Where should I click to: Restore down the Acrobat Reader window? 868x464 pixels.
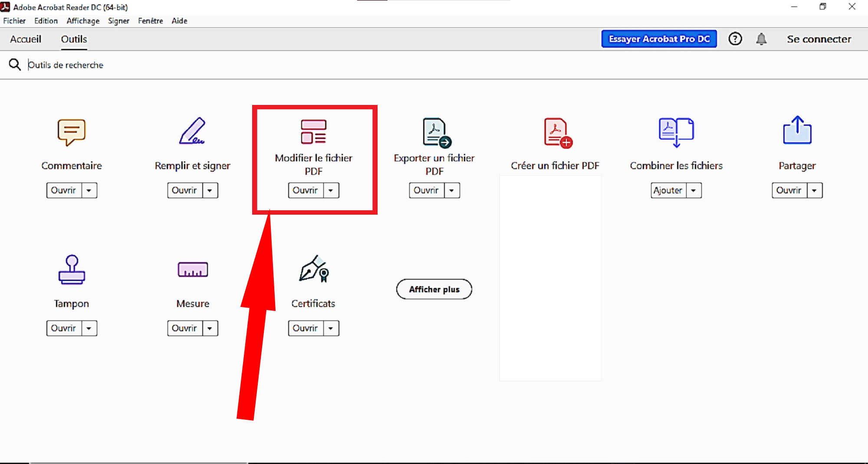pyautogui.click(x=823, y=7)
